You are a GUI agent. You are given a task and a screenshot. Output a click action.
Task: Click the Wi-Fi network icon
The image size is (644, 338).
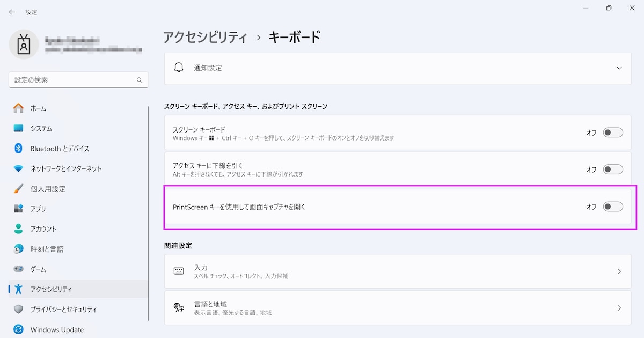click(19, 168)
